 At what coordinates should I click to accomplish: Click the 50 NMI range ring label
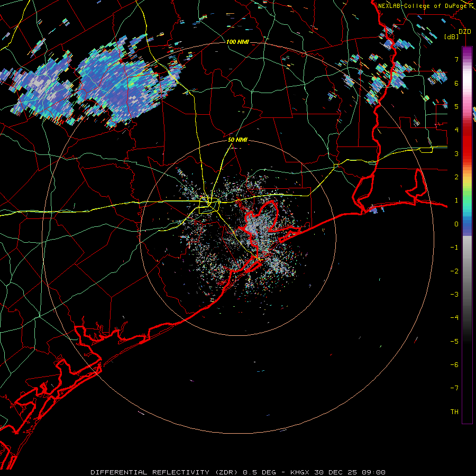(x=237, y=140)
